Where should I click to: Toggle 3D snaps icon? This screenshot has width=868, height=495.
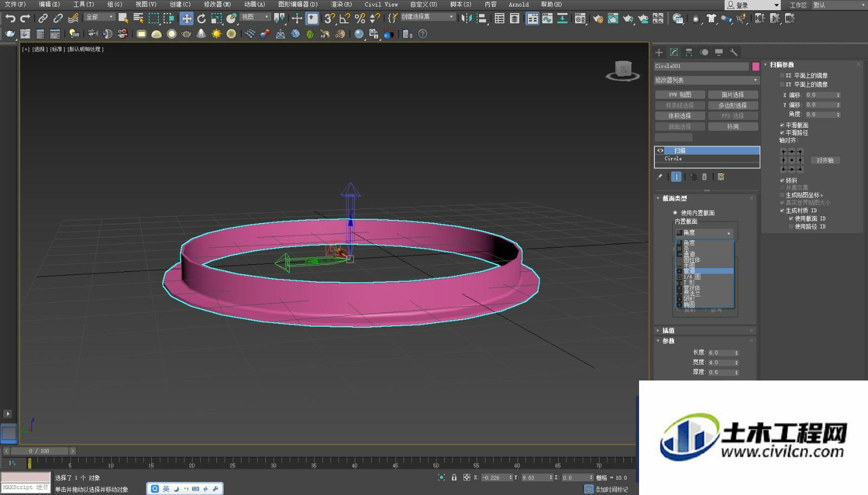click(329, 18)
